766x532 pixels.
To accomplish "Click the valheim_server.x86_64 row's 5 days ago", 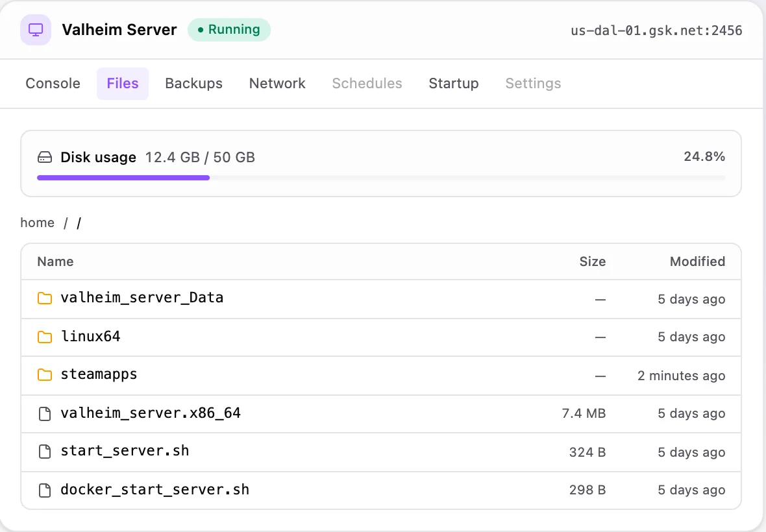I will [x=692, y=413].
